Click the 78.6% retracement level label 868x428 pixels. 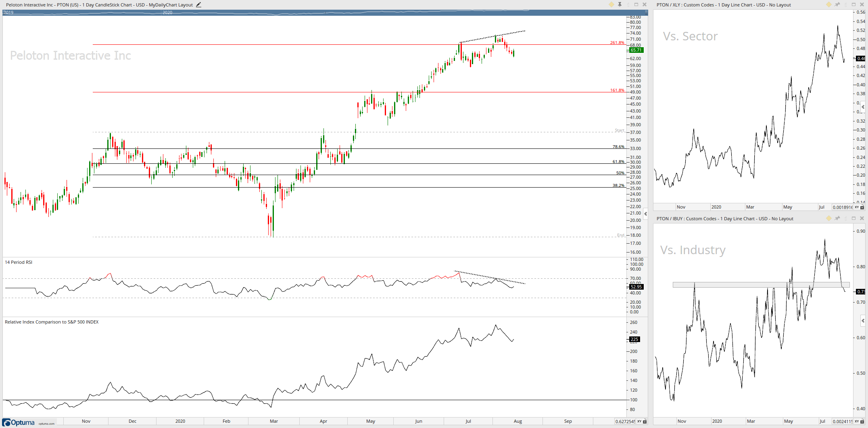tap(618, 146)
